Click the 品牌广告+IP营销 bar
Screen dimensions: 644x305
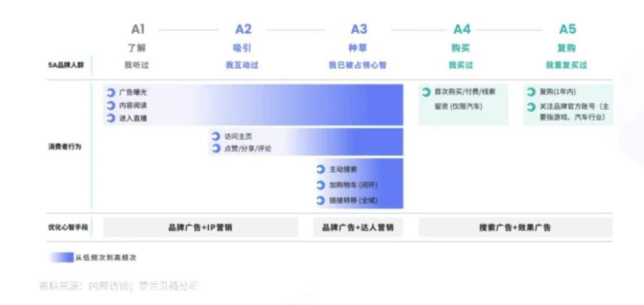pos(200,227)
